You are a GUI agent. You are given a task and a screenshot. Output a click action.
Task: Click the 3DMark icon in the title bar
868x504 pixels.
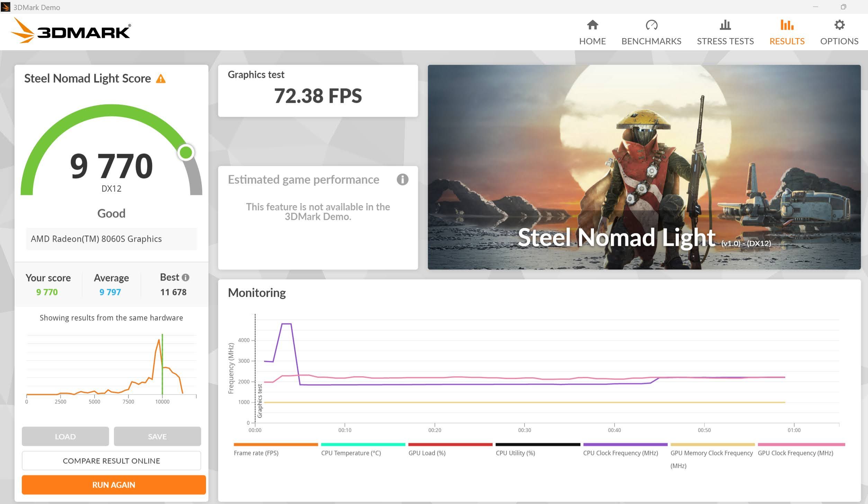click(x=6, y=7)
